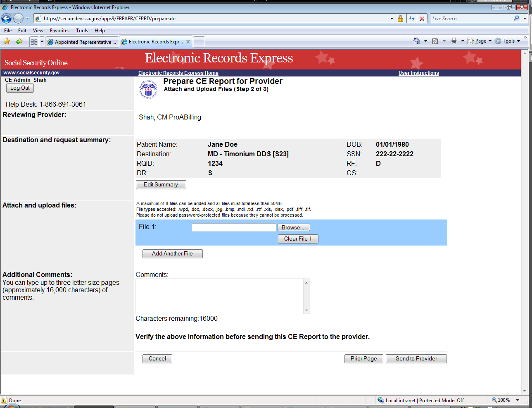Go back using the browser Back arrow
532x408 pixels.
pos(6,18)
